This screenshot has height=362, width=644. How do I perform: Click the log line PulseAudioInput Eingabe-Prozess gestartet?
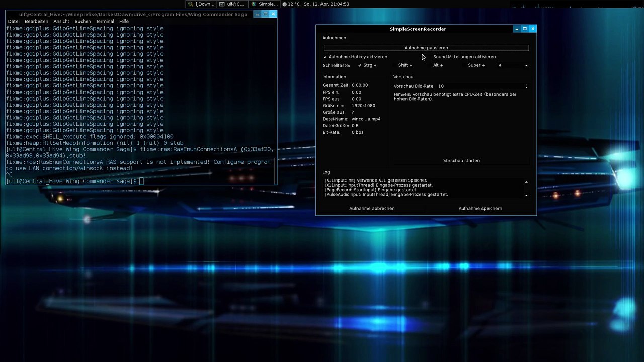[x=386, y=195]
